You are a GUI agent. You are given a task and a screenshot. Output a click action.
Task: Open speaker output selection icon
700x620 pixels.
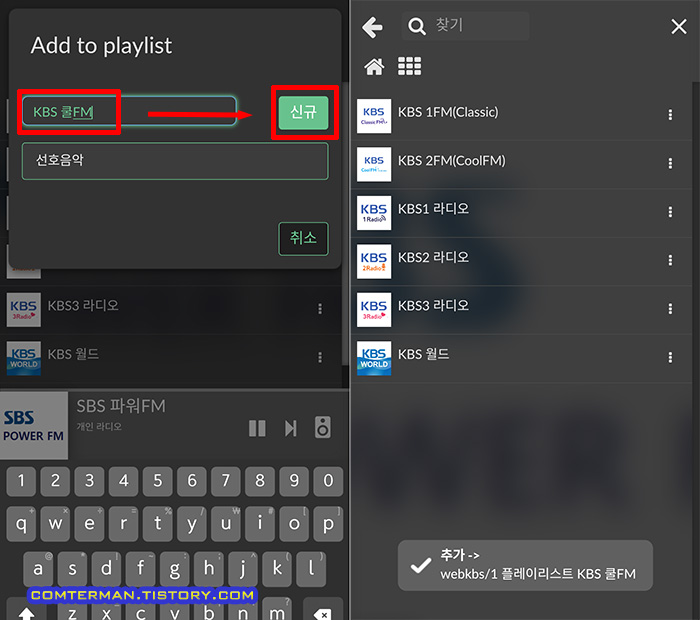pyautogui.click(x=323, y=428)
